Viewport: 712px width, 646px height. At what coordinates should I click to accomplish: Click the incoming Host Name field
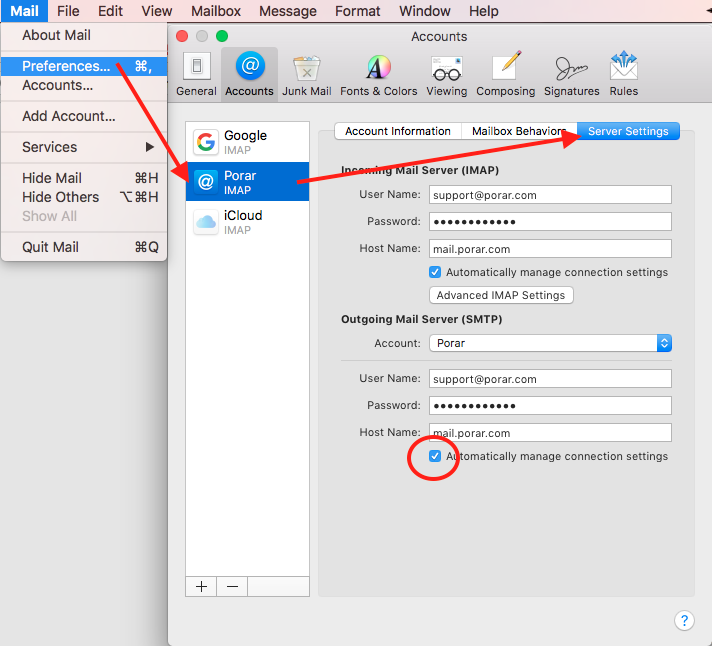550,249
